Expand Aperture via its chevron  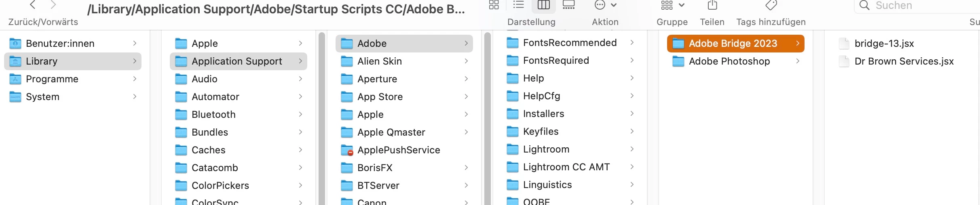[466, 79]
